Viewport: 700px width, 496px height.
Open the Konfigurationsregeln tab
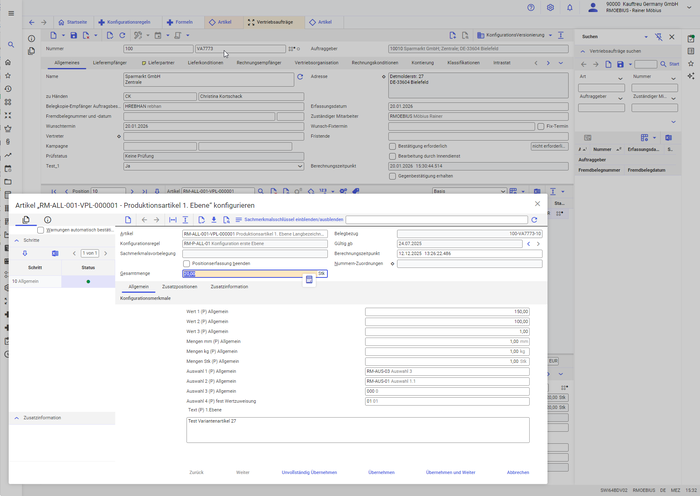[130, 20]
